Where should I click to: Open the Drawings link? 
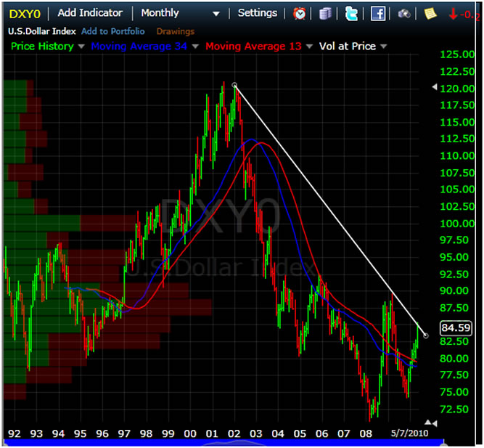pos(176,31)
